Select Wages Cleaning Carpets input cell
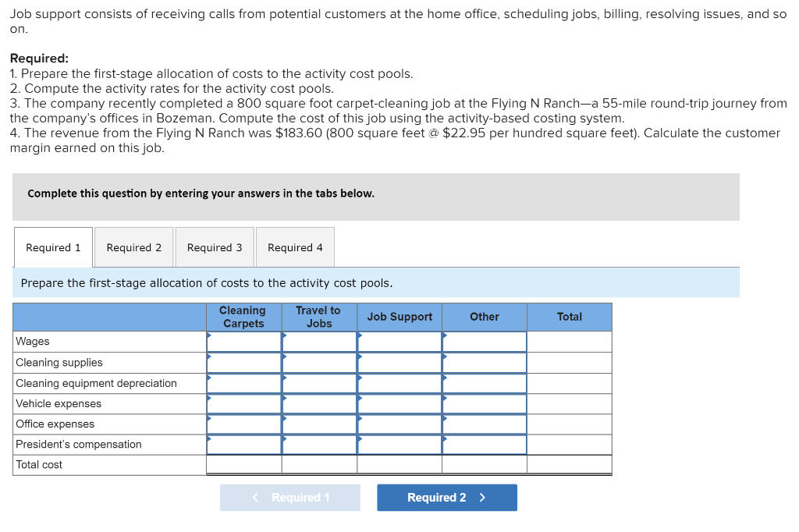799x532 pixels. pyautogui.click(x=244, y=342)
